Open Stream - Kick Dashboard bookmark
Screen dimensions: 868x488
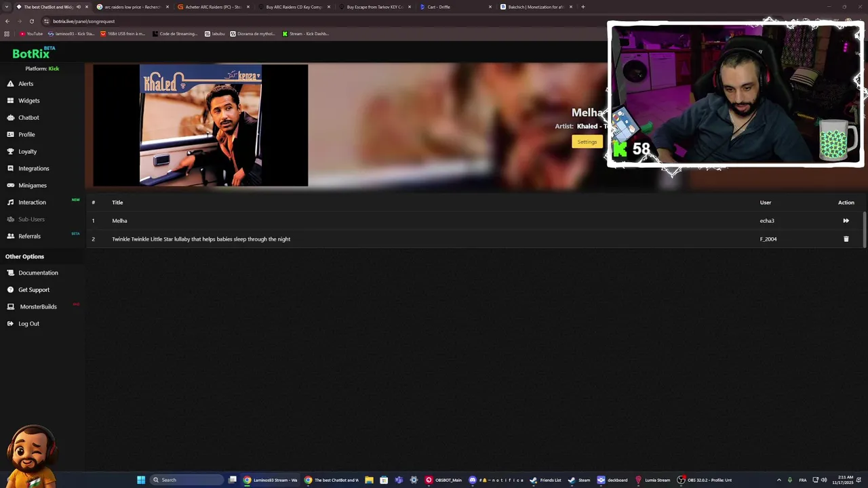306,33
